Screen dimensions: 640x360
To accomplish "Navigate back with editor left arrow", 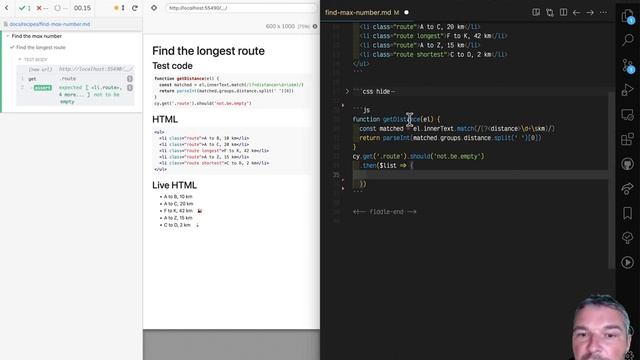I will [x=576, y=13].
